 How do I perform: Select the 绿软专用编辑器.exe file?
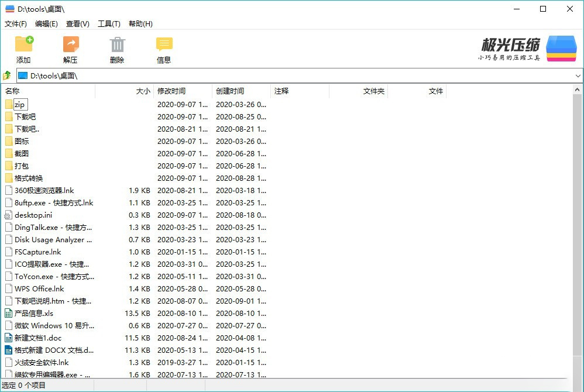(x=52, y=374)
